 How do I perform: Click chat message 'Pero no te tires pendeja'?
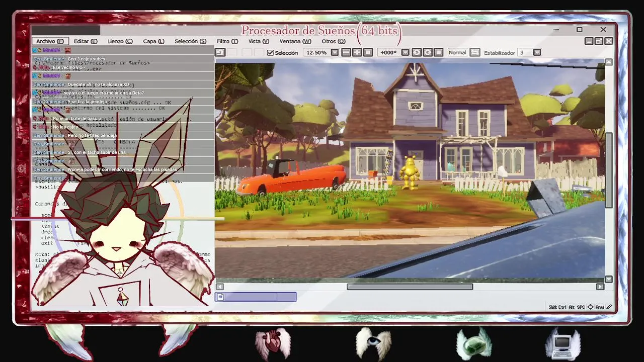coord(92,136)
